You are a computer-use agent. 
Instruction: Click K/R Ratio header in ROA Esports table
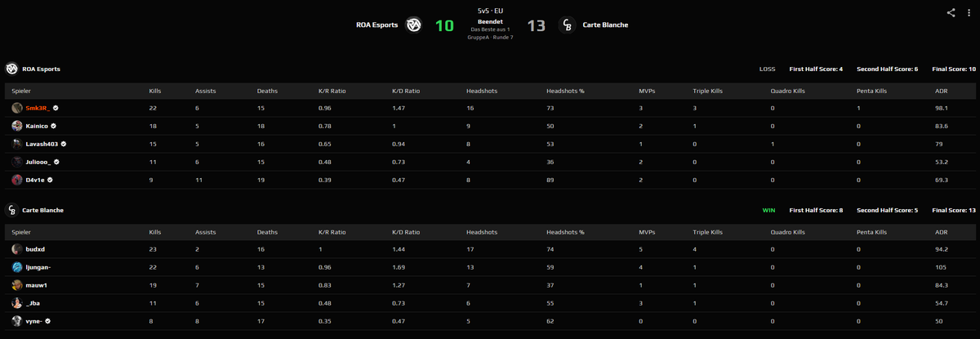332,91
